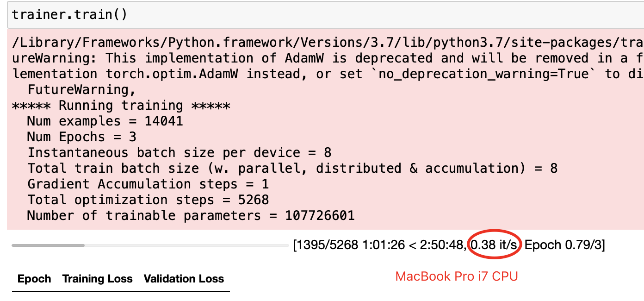Viewport: 644px width, 301px height.
Task: Click the Epoch 0.79/3 progress text
Action: click(564, 245)
